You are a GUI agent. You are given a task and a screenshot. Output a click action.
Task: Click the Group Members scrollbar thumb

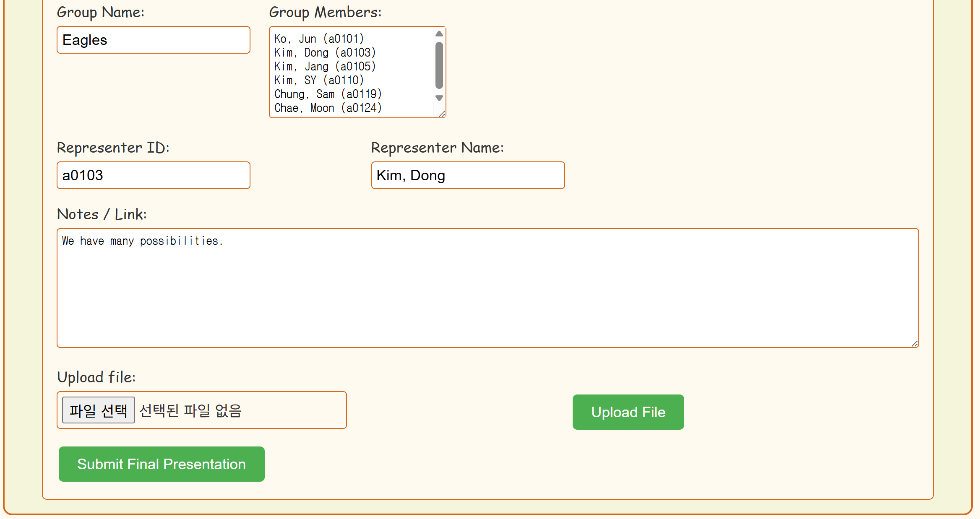[439, 65]
